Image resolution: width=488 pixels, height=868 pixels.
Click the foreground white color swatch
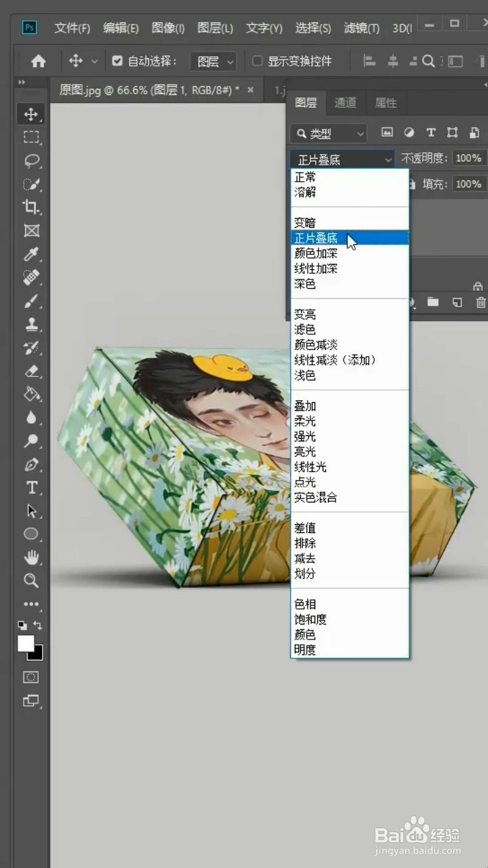tap(26, 643)
